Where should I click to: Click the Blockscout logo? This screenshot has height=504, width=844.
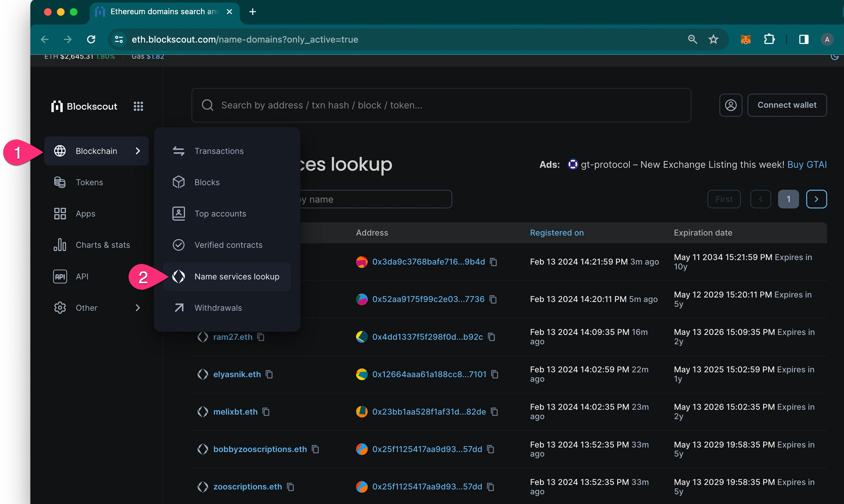click(84, 106)
